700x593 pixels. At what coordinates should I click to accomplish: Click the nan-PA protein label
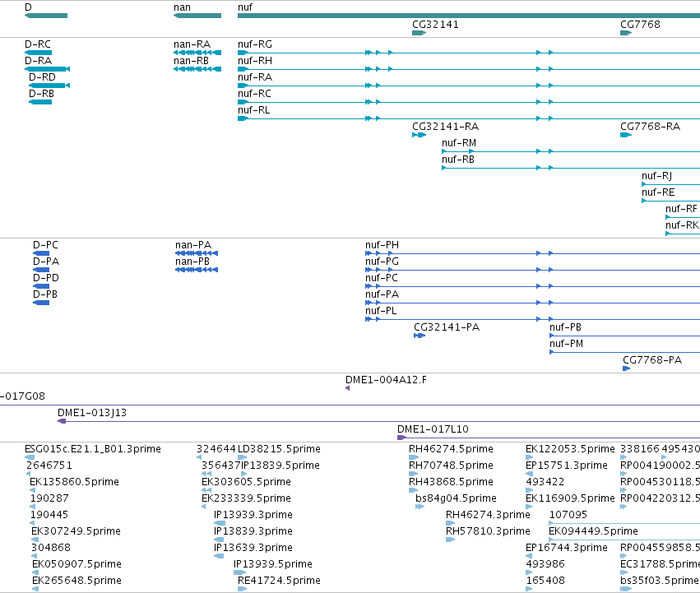pos(193,245)
